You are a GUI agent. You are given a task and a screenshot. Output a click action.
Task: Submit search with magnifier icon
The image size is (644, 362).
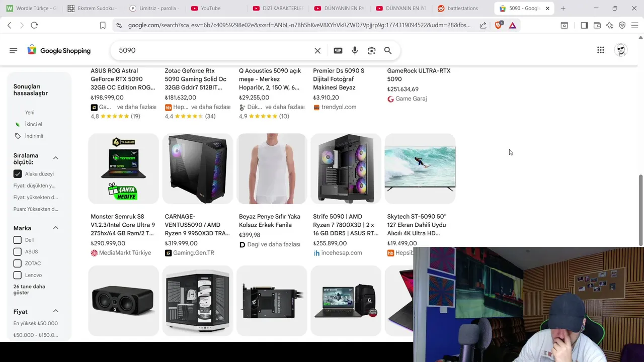(x=388, y=50)
